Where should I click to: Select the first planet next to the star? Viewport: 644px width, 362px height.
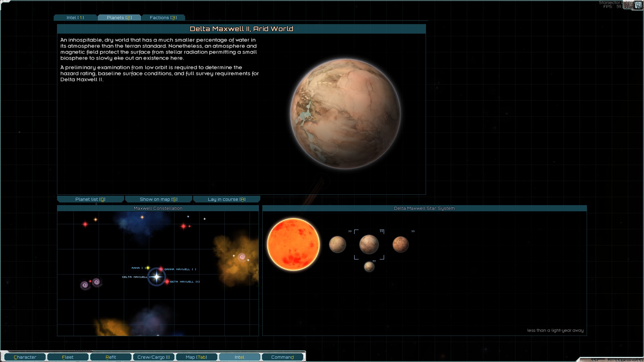(x=337, y=244)
